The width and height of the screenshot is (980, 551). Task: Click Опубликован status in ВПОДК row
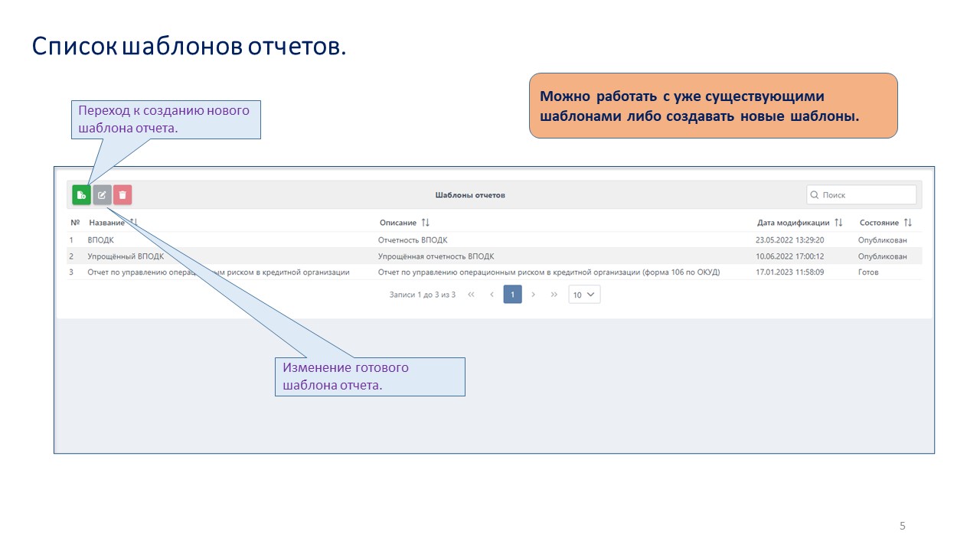pyautogui.click(x=882, y=240)
